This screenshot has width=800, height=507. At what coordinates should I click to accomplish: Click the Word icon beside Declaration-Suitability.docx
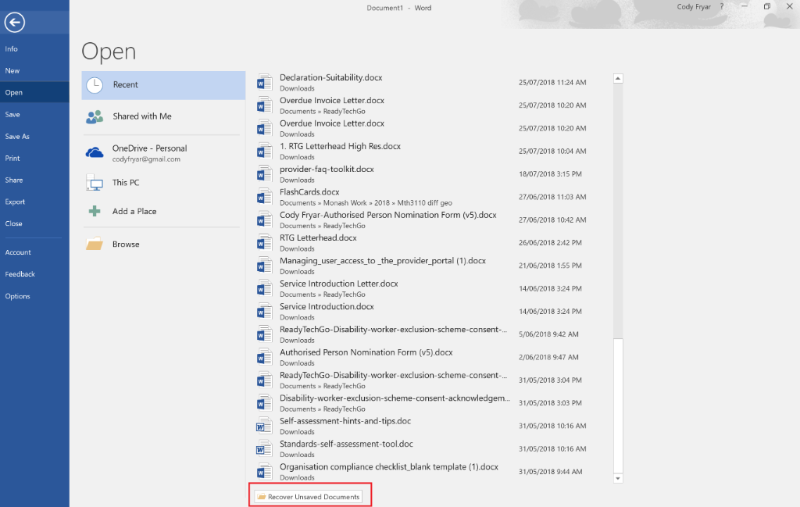[x=264, y=82]
